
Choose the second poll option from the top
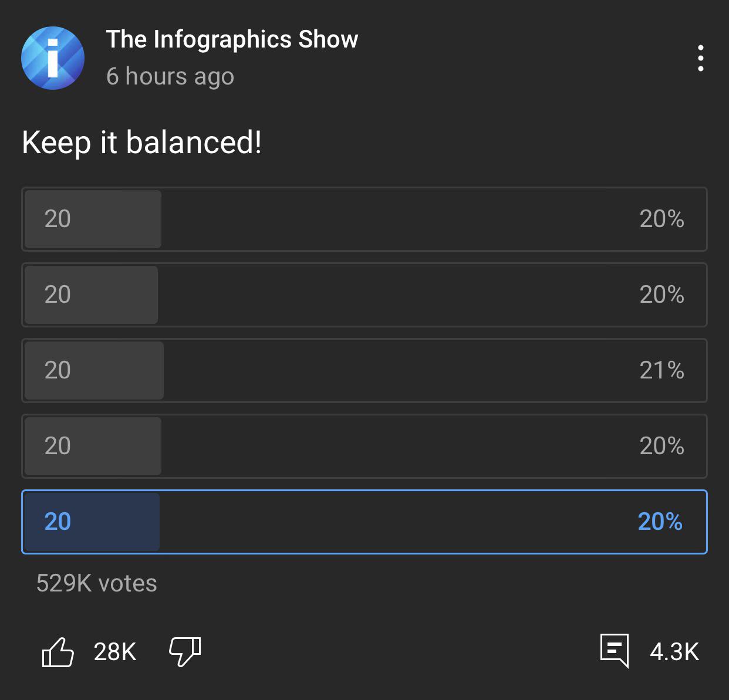pyautogui.click(x=365, y=295)
